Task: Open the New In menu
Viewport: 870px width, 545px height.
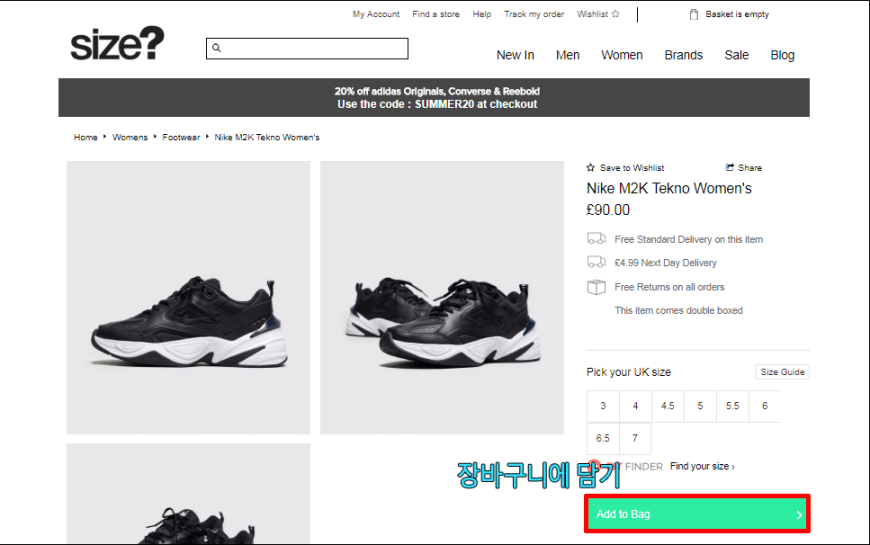Action: [515, 55]
